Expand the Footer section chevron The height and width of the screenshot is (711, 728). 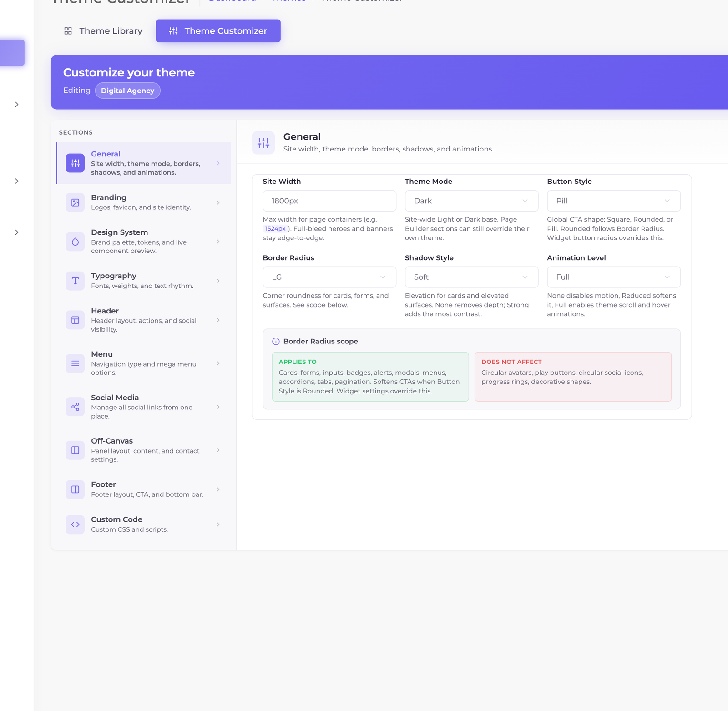(218, 489)
